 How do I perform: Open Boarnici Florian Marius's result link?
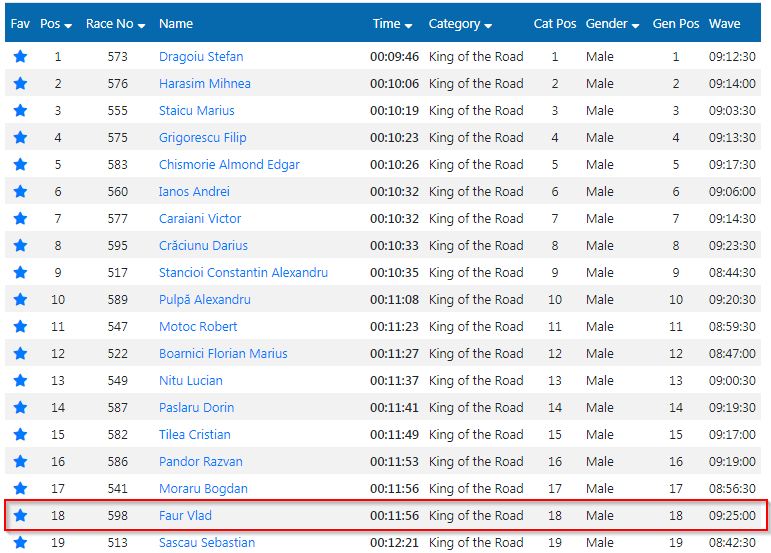click(x=223, y=353)
